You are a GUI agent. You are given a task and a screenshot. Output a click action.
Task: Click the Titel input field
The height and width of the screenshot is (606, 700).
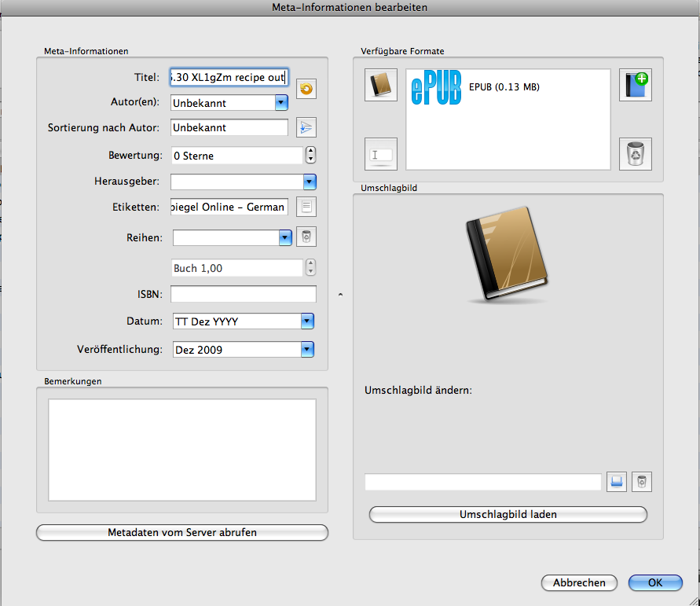click(229, 77)
